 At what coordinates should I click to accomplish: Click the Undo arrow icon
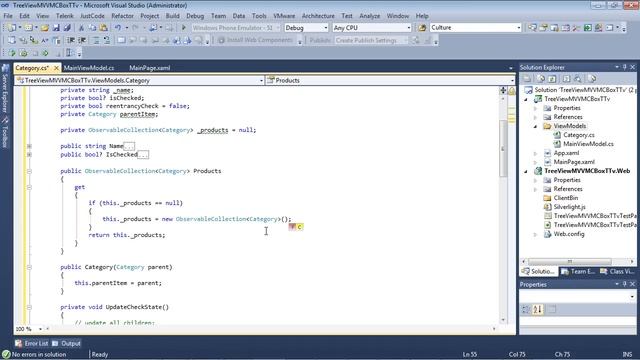pos(118,28)
